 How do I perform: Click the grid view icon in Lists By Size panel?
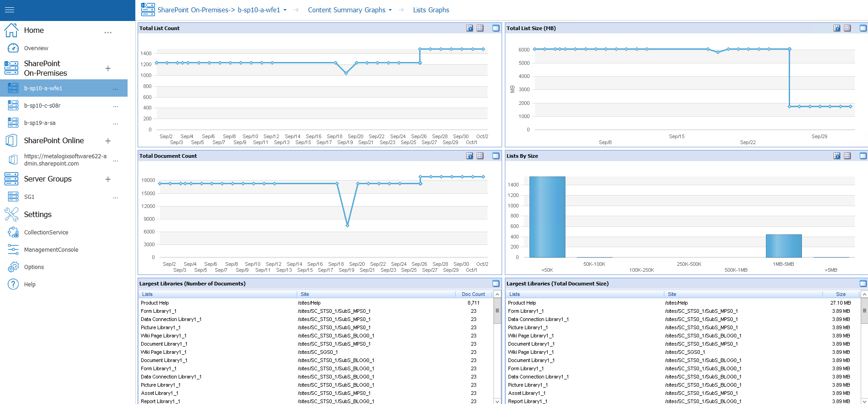[x=847, y=156]
